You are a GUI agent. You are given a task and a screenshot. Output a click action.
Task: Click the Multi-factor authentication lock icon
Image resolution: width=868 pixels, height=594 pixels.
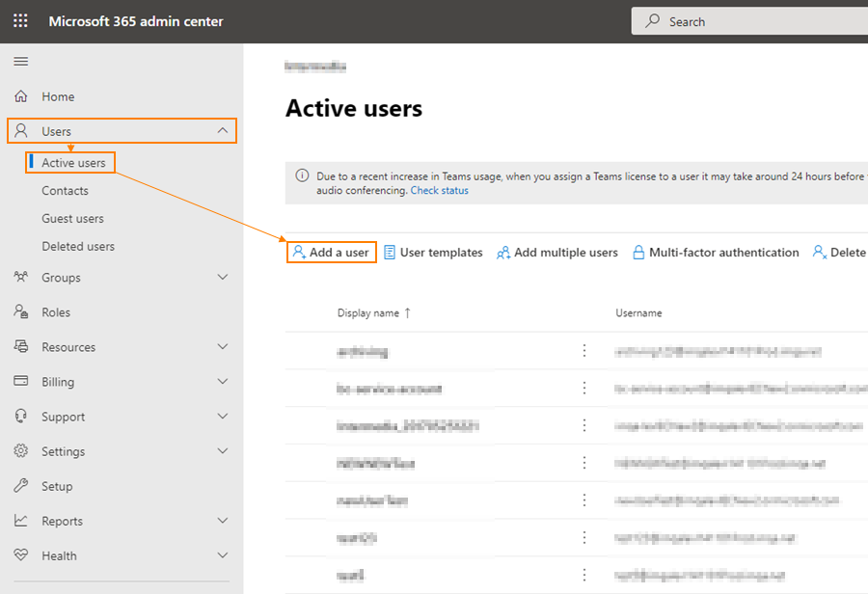click(638, 253)
